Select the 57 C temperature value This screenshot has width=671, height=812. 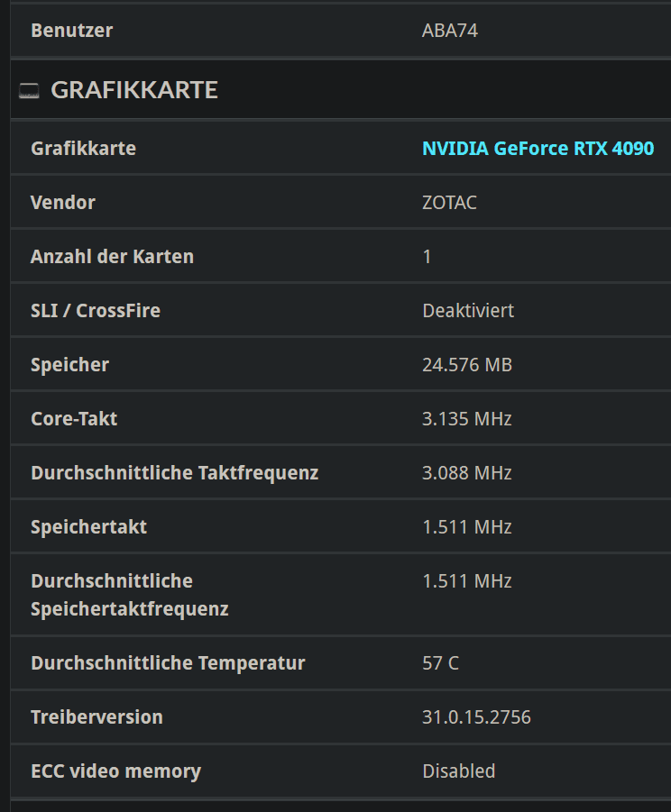point(440,663)
